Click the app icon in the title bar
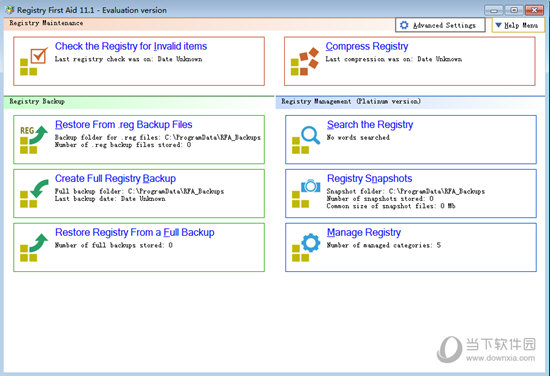550x376 pixels. (x=10, y=10)
